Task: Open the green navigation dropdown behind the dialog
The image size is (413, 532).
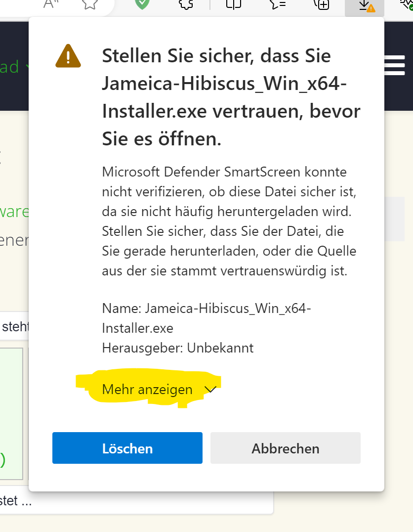Action: (14, 67)
